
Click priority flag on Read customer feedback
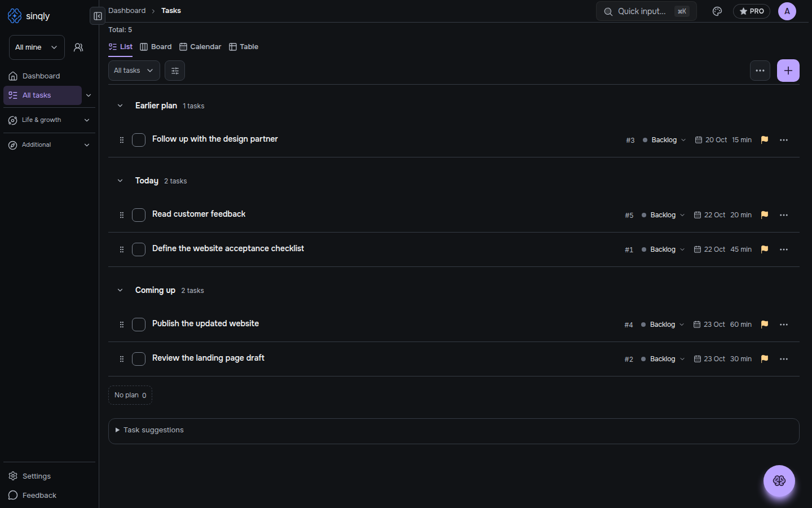[x=765, y=215]
